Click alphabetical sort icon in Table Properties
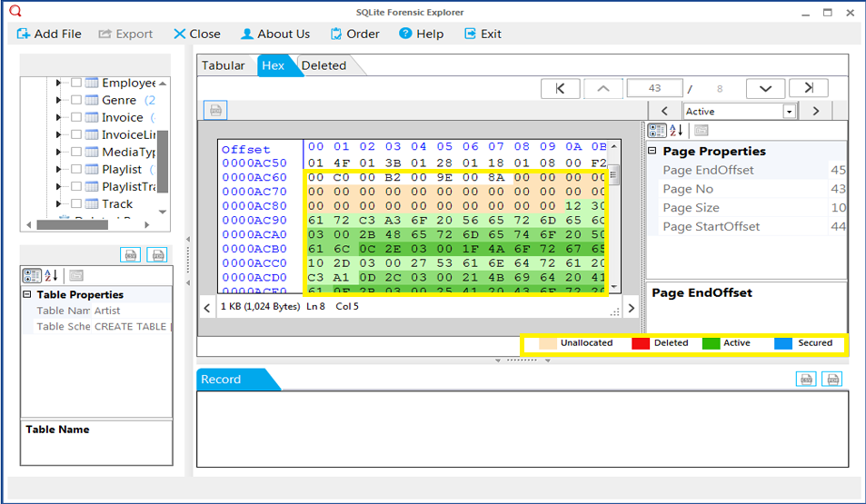Image resolution: width=866 pixels, height=504 pixels. (52, 275)
